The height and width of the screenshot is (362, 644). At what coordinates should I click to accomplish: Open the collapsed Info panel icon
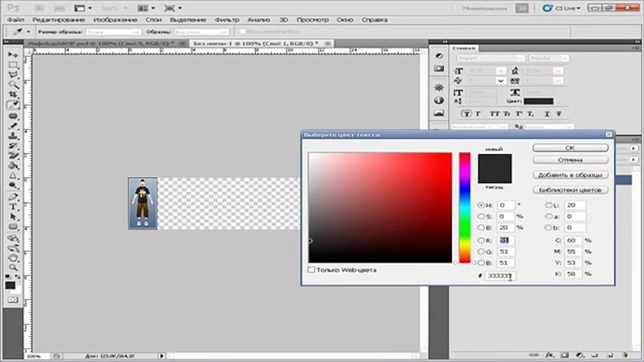(439, 100)
